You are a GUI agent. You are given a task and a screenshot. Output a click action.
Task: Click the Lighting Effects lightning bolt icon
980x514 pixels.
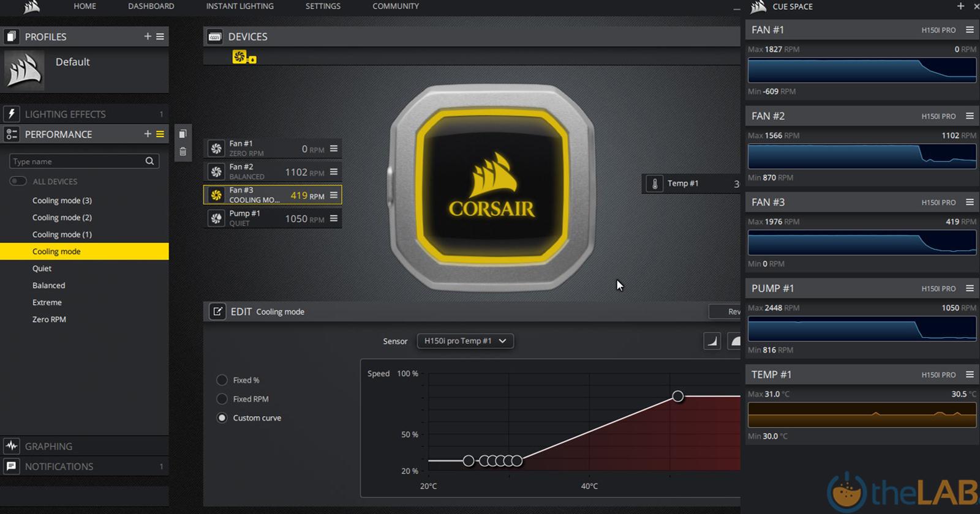click(12, 114)
